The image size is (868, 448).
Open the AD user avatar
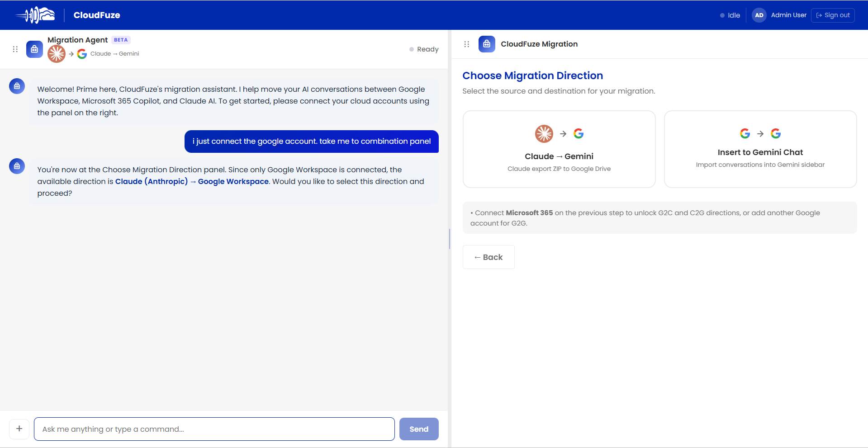[759, 15]
